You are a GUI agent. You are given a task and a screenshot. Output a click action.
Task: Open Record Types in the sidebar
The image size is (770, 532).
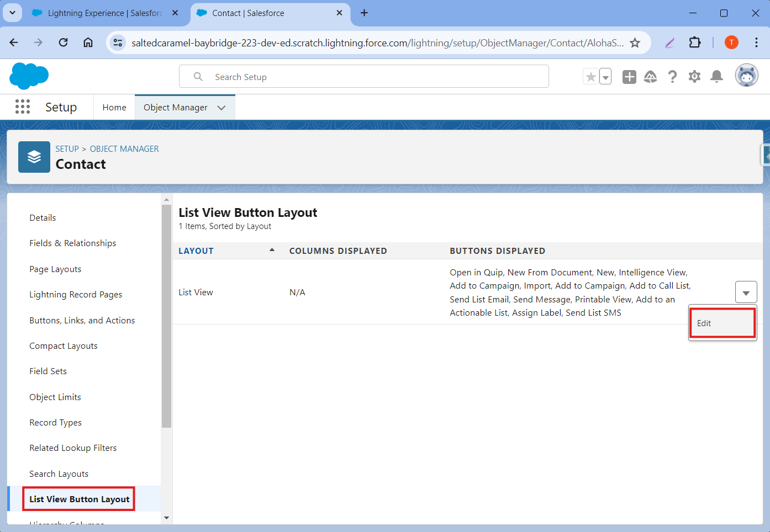tap(55, 422)
